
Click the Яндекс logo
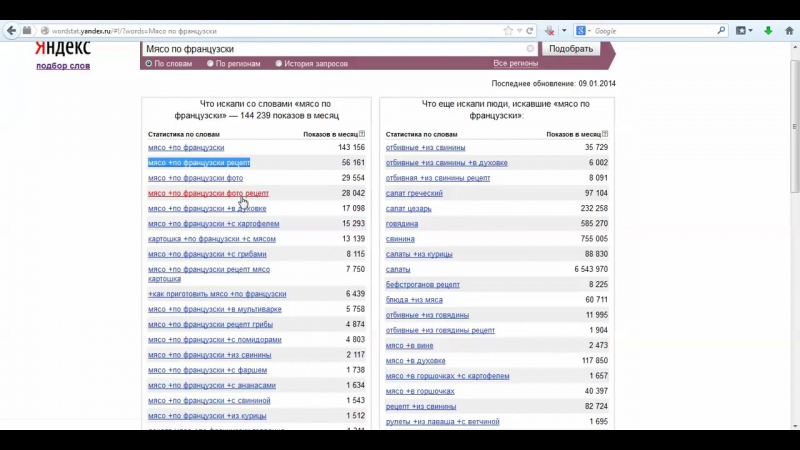(x=62, y=48)
